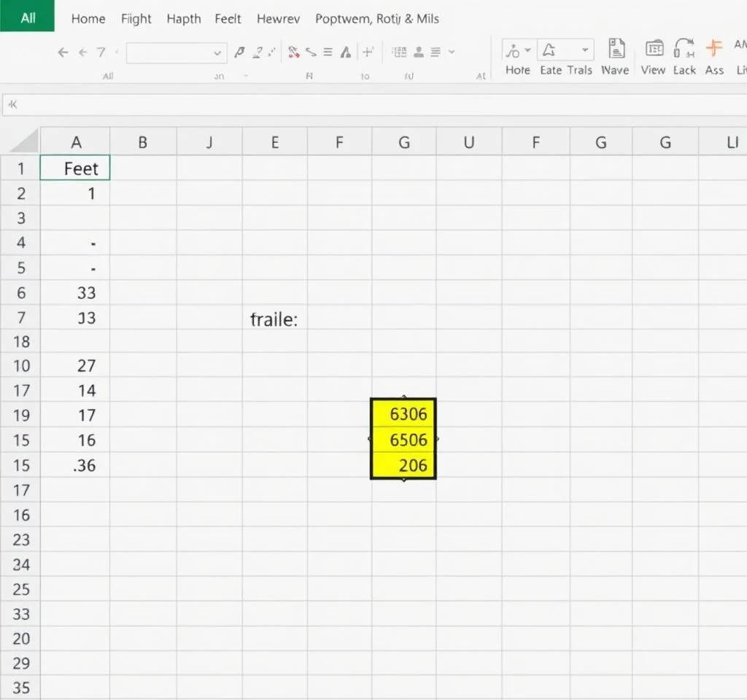Image resolution: width=747 pixels, height=700 pixels.
Task: Open the empty font combo box dropdown
Action: pyautogui.click(x=217, y=52)
